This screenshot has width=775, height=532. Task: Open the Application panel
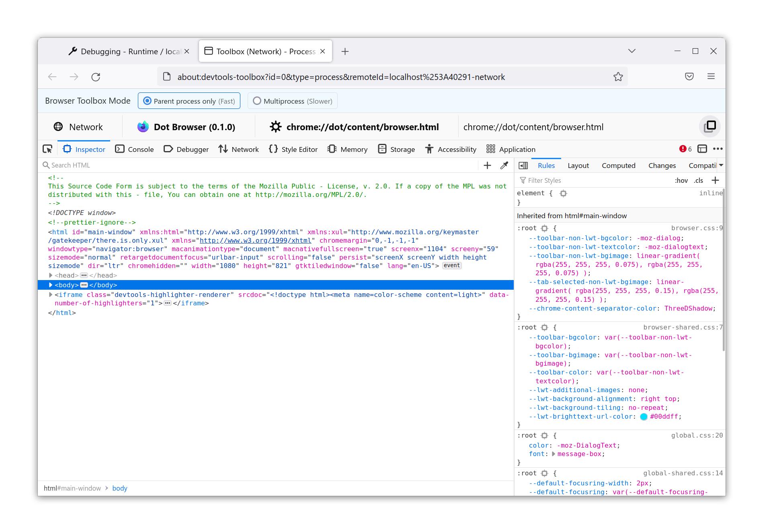click(x=511, y=149)
